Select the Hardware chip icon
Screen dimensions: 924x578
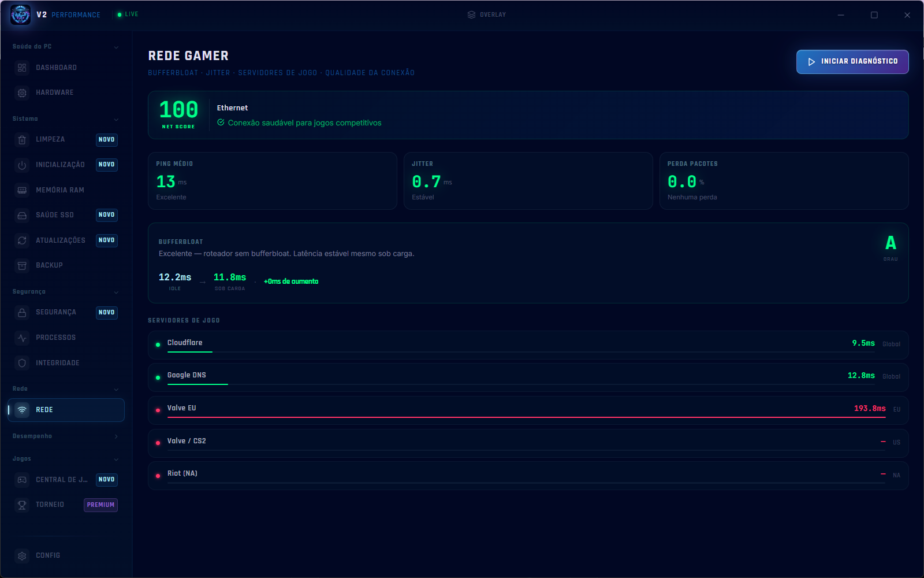[22, 92]
